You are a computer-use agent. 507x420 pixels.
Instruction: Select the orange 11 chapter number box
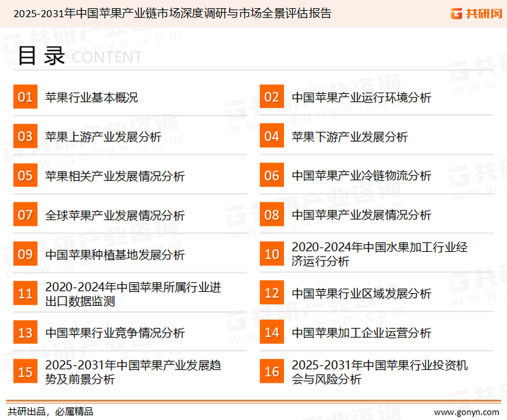click(25, 293)
